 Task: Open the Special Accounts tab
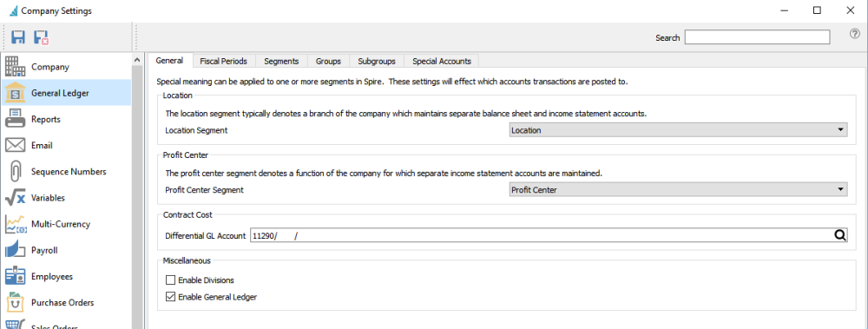[x=441, y=61]
